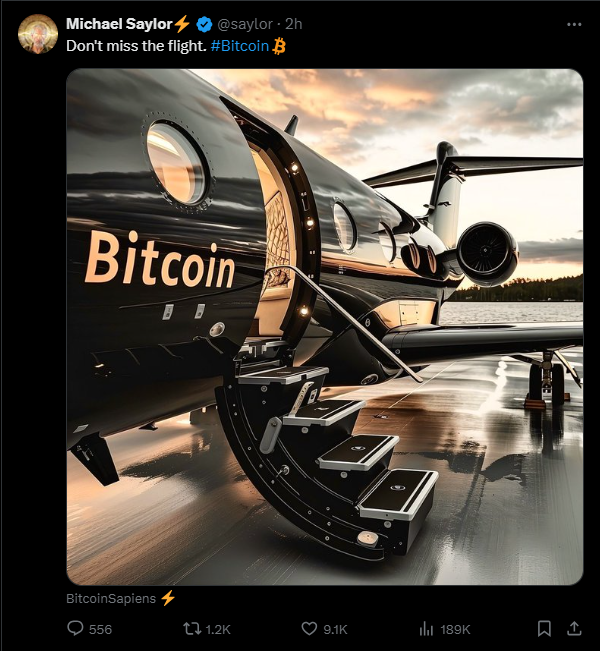Screen dimensions: 600x651
Task: Share the post via the share icon
Action: pyautogui.click(x=574, y=629)
